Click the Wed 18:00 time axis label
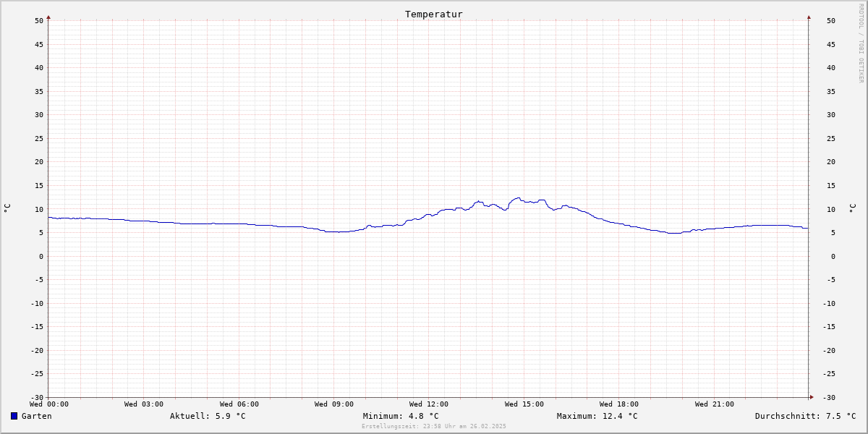This screenshot has height=434, width=868. tap(619, 404)
